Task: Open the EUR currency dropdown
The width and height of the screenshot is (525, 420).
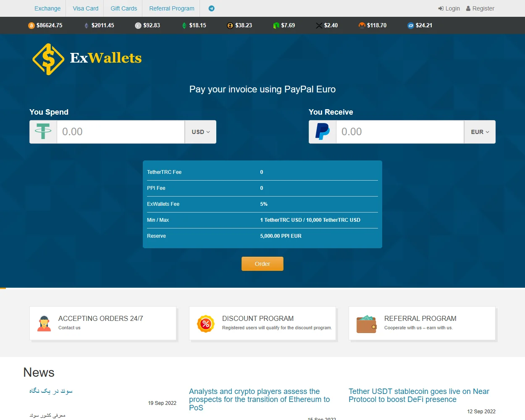Action: pyautogui.click(x=480, y=132)
